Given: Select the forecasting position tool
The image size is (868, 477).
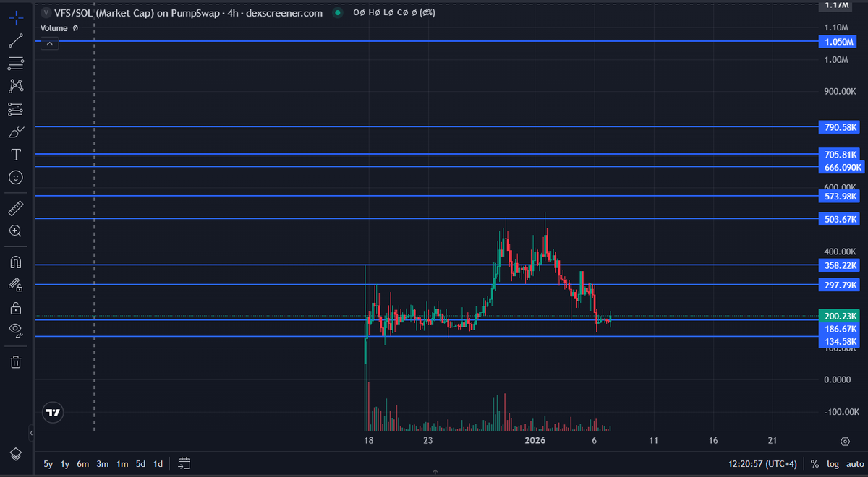Looking at the screenshot, I should pyautogui.click(x=16, y=109).
